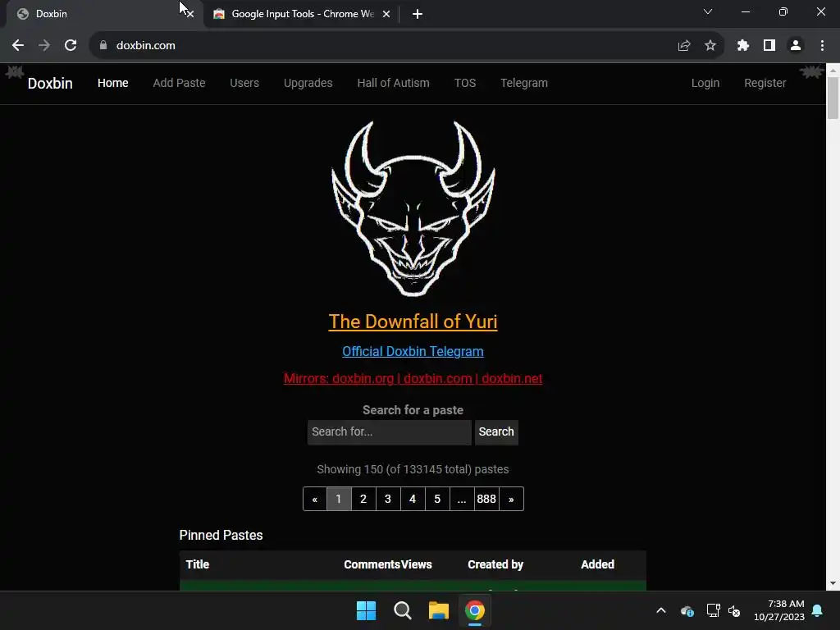Click the demon mask logo image

[x=413, y=208]
